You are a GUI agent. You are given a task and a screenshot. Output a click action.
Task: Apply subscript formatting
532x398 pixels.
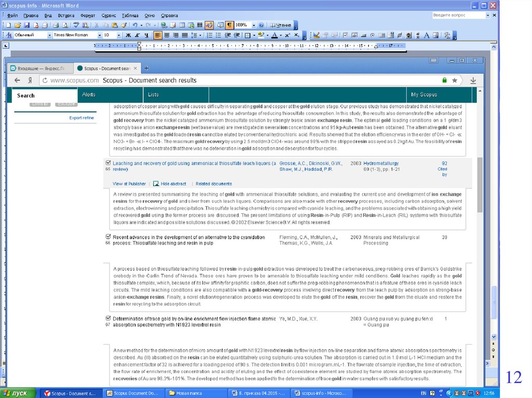[297, 35]
